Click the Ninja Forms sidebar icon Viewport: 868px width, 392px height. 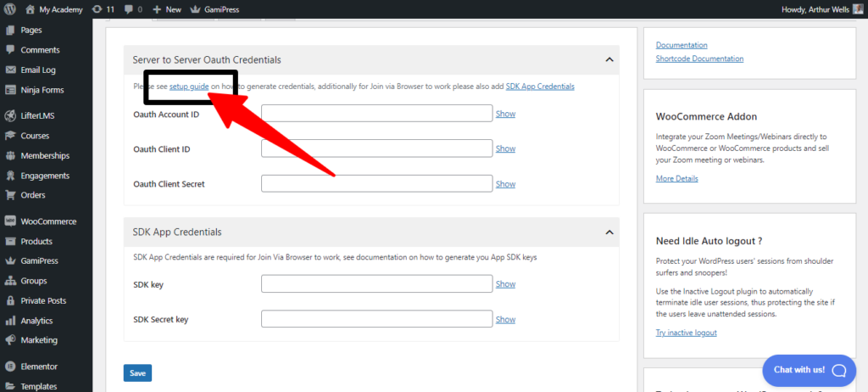pos(9,90)
